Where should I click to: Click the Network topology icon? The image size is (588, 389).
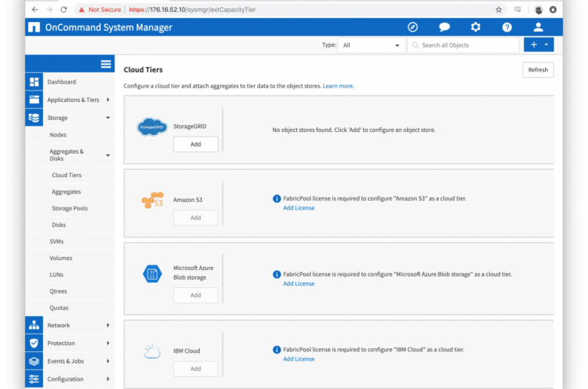tap(34, 325)
